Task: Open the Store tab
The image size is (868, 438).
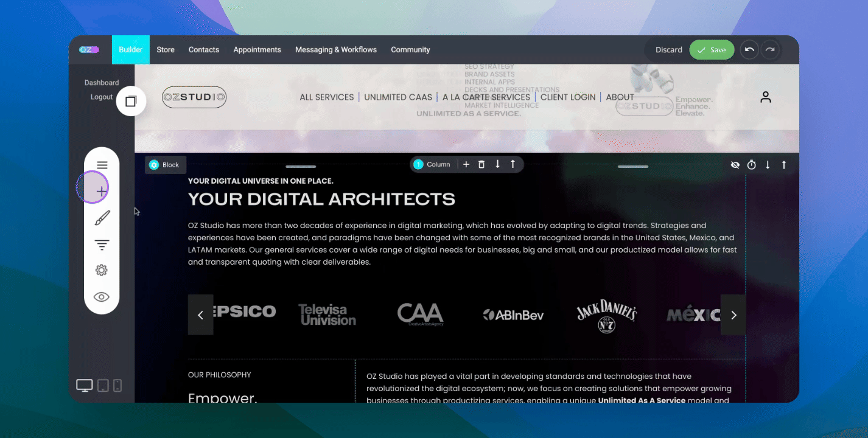Action: pos(166,50)
